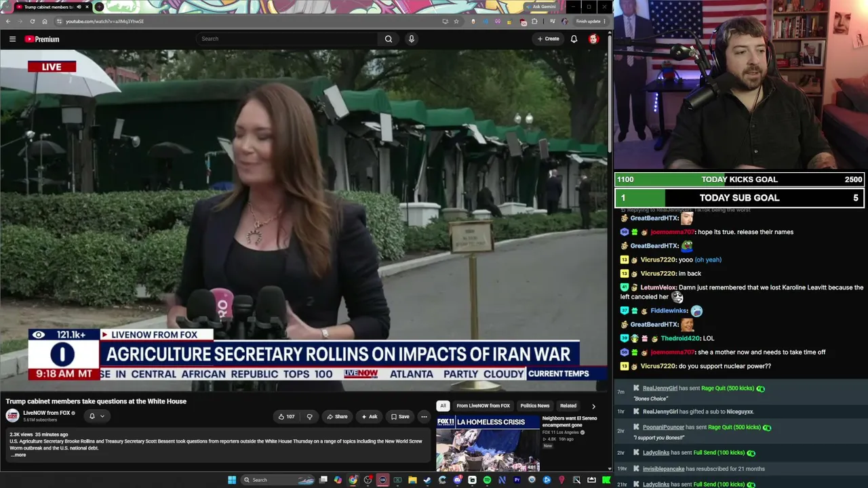This screenshot has height=488, width=868.
Task: Select the Related filter chip
Action: pos(568,406)
